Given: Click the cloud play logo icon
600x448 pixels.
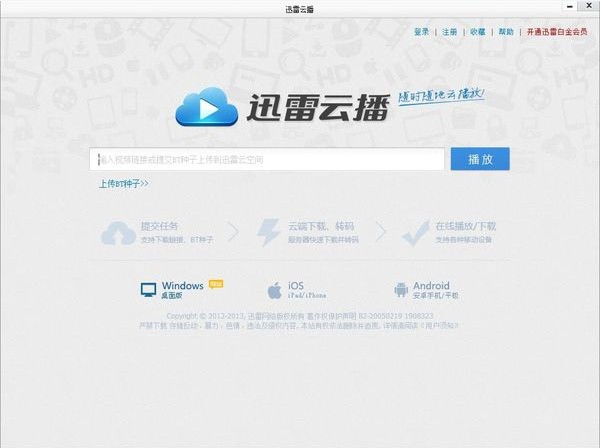Looking at the screenshot, I should click(x=207, y=107).
